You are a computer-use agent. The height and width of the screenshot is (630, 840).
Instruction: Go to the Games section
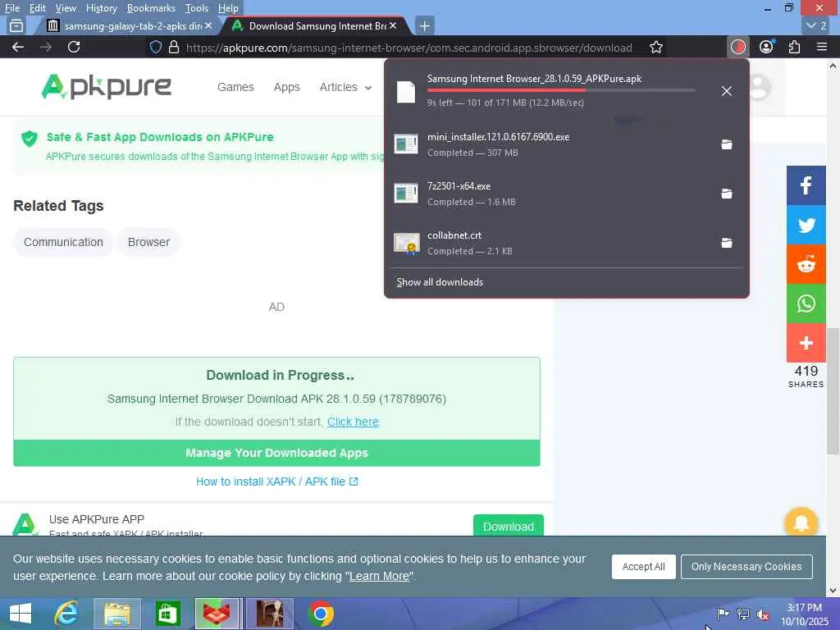[x=235, y=87]
